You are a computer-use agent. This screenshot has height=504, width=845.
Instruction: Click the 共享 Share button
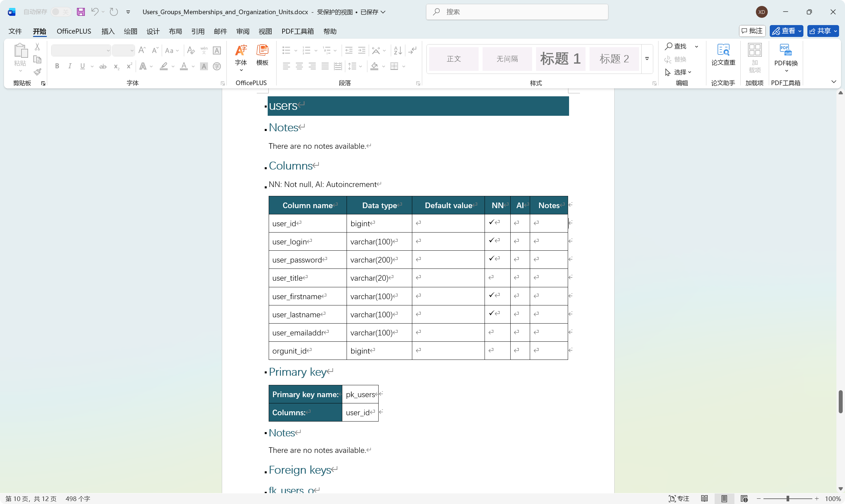tap(823, 31)
